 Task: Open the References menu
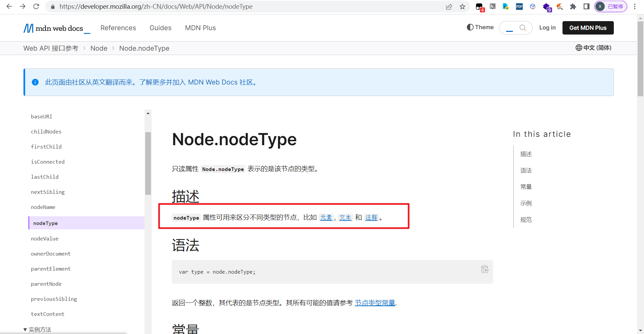[118, 28]
